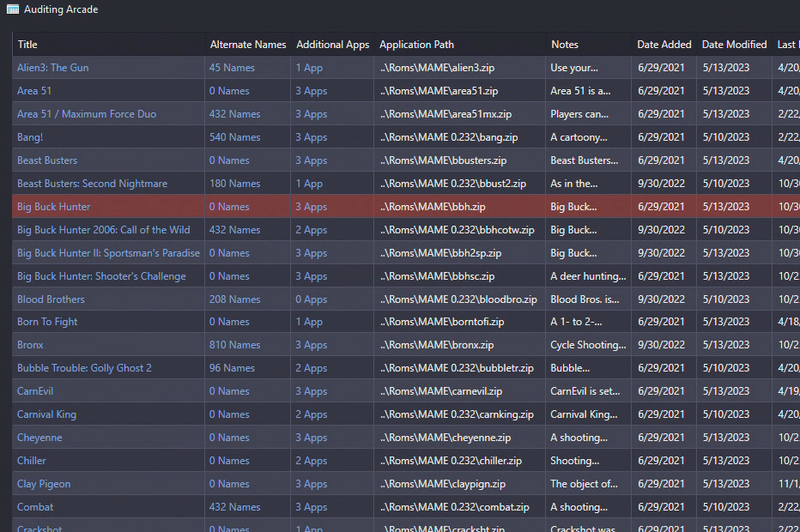Click the Clay Pigeon title
The height and width of the screenshot is (532, 800).
pos(44,484)
